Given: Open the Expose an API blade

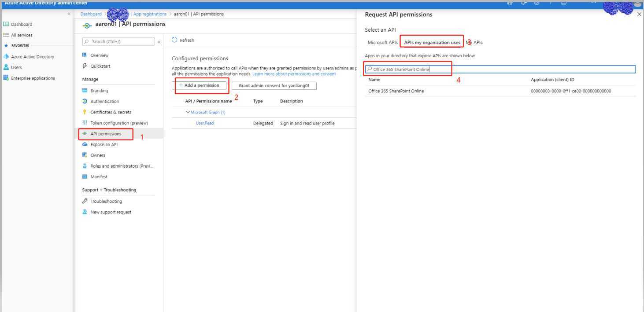Looking at the screenshot, I should coord(104,144).
